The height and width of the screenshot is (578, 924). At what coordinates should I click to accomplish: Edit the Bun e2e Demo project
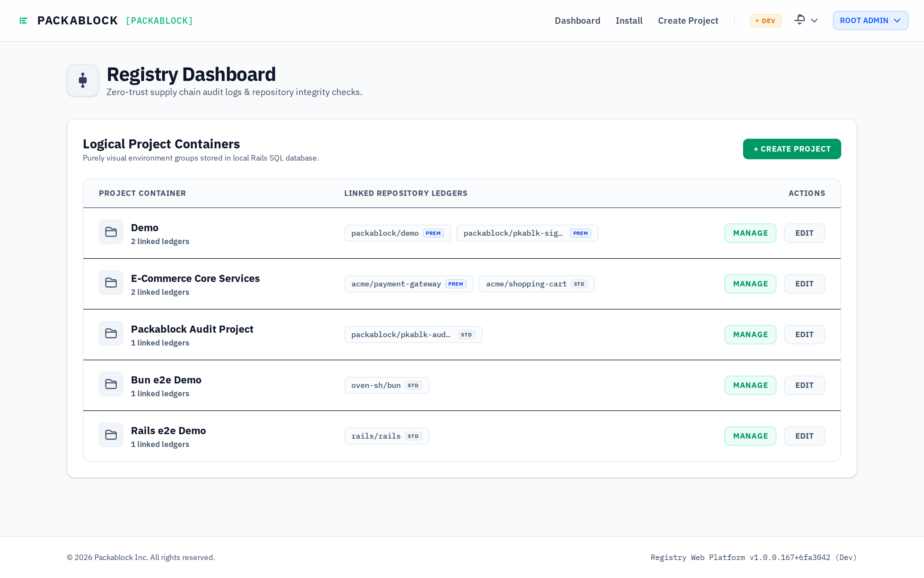pyautogui.click(x=804, y=385)
